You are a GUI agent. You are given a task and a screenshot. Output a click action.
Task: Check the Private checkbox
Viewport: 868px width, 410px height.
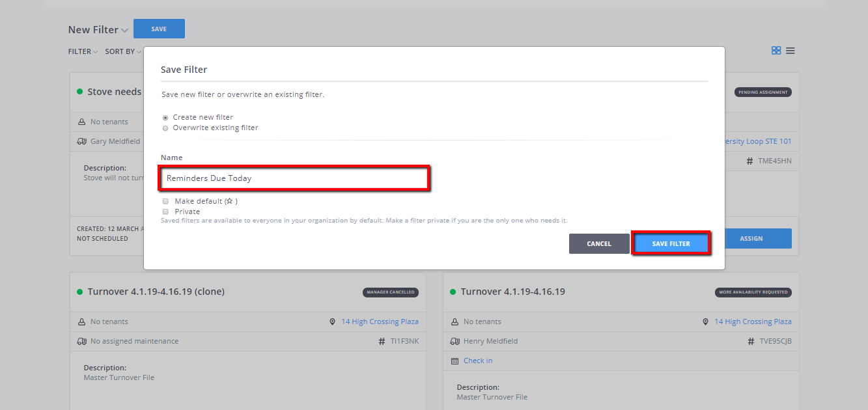pos(165,212)
